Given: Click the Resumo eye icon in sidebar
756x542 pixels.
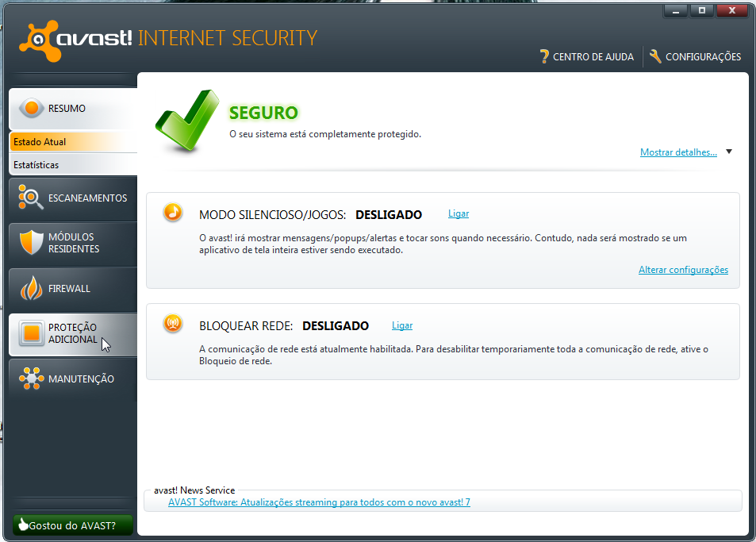Looking at the screenshot, I should click(x=31, y=109).
